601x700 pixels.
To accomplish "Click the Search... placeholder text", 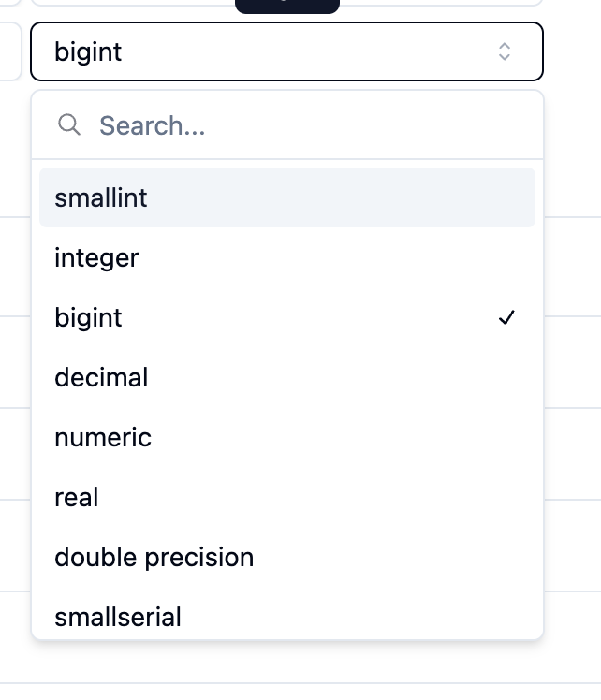I will click(153, 125).
